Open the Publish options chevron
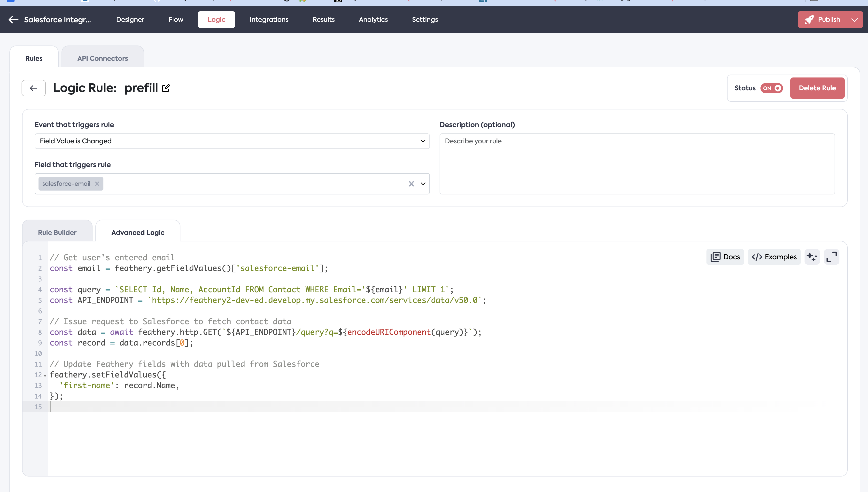 855,20
